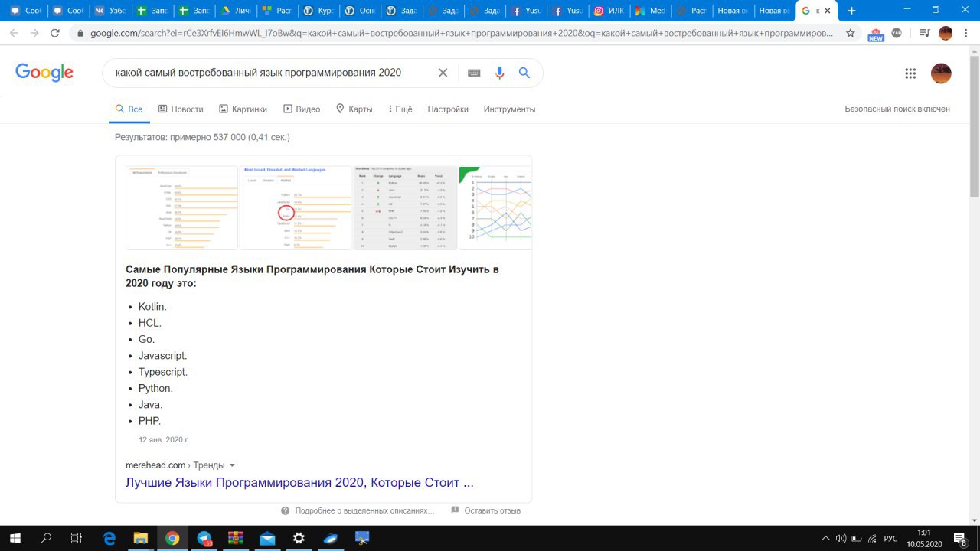This screenshot has width=980, height=551.
Task: Click the first bar-chart image thumbnail
Action: pyautogui.click(x=181, y=207)
